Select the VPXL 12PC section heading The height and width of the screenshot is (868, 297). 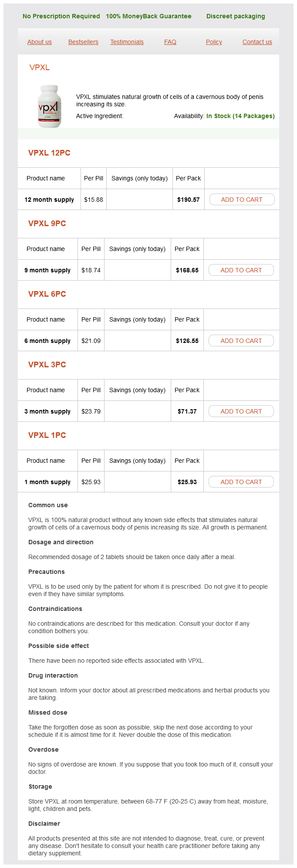click(49, 153)
